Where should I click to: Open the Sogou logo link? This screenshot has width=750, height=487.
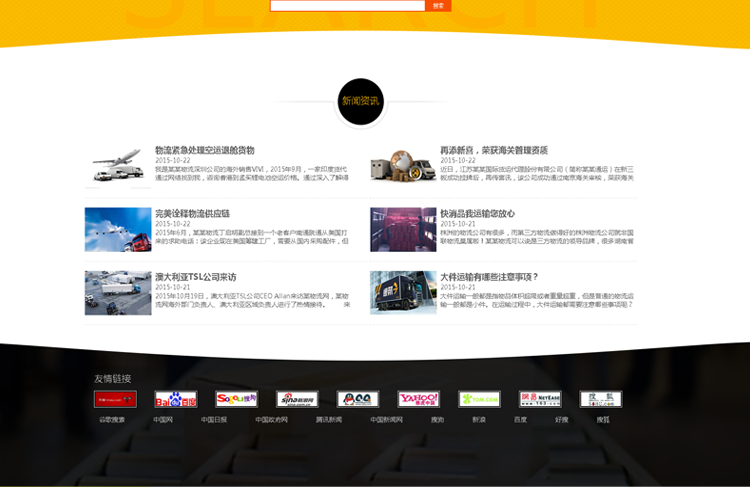(x=237, y=399)
